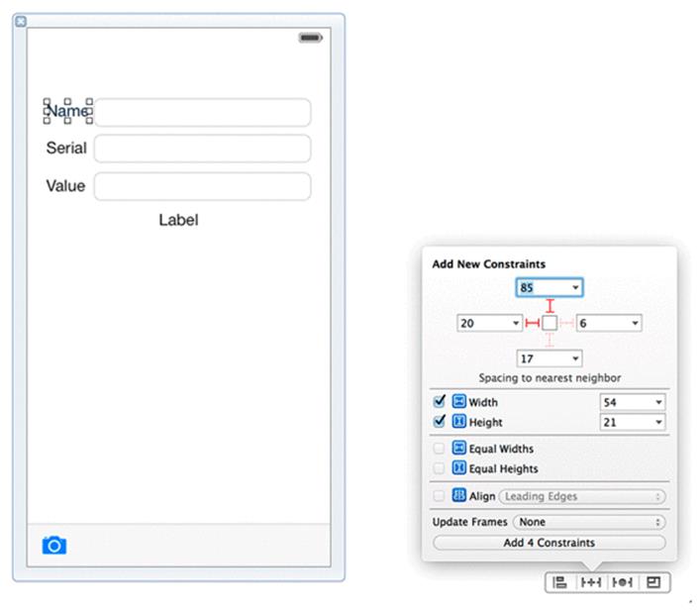
Task: Open the Align constraints toolbar icon
Action: tap(559, 582)
